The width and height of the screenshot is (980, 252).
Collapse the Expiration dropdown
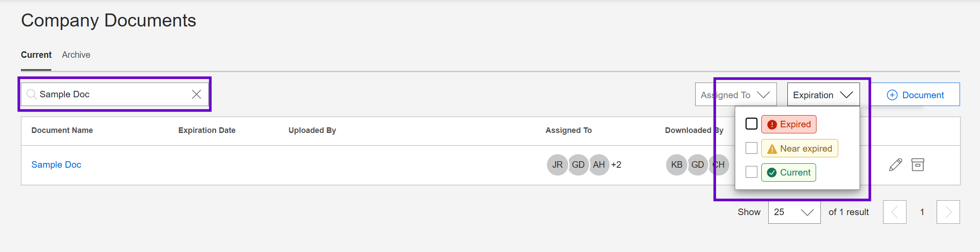[823, 95]
